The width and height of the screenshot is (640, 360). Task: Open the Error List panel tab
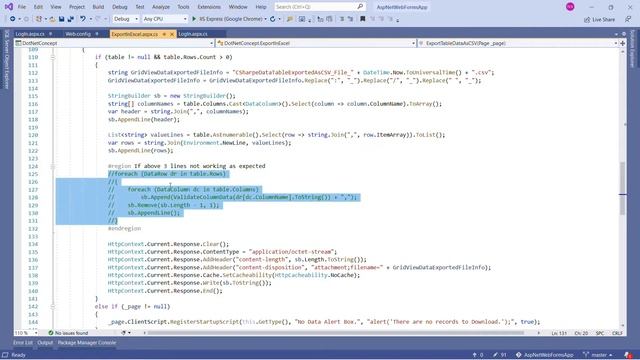[22, 343]
